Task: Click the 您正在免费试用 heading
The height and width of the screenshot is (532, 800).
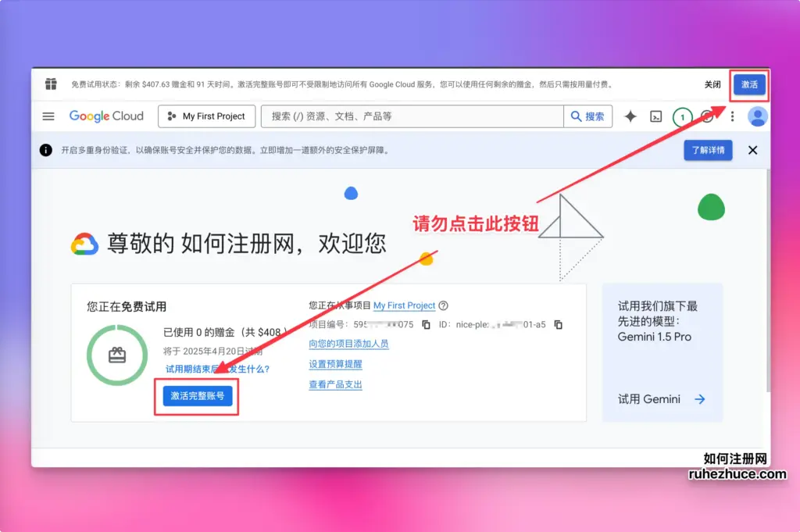Action: 127,306
